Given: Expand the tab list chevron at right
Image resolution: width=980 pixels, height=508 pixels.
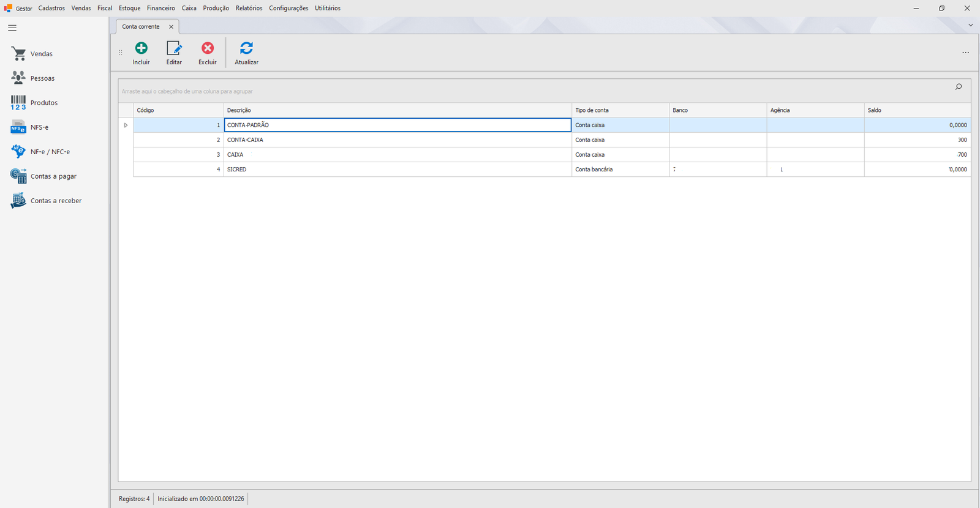Looking at the screenshot, I should (x=970, y=25).
